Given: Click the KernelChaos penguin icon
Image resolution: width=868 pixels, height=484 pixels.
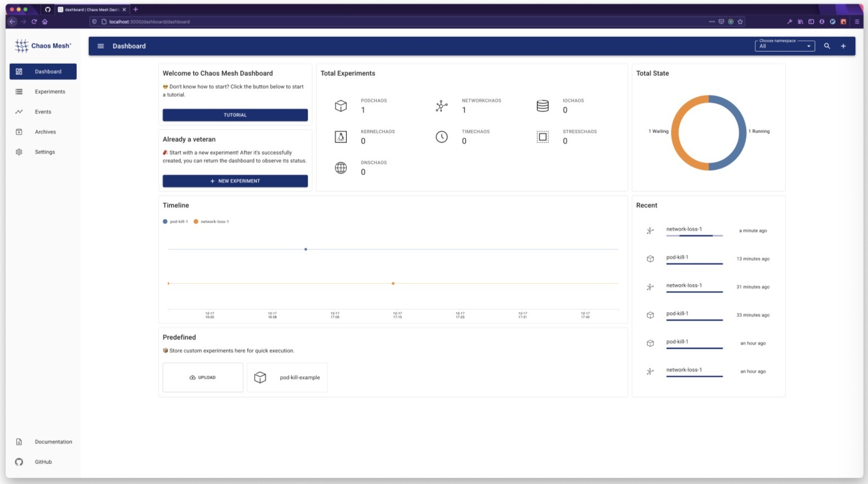Looking at the screenshot, I should (x=341, y=137).
